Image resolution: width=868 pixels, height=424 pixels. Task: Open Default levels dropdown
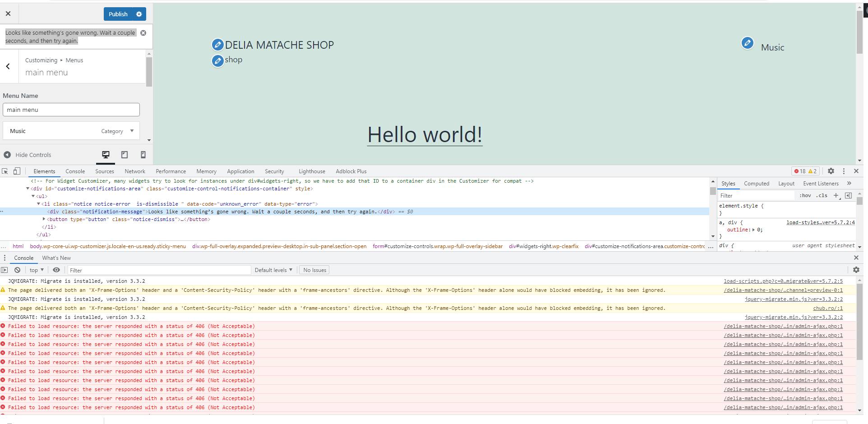point(273,270)
